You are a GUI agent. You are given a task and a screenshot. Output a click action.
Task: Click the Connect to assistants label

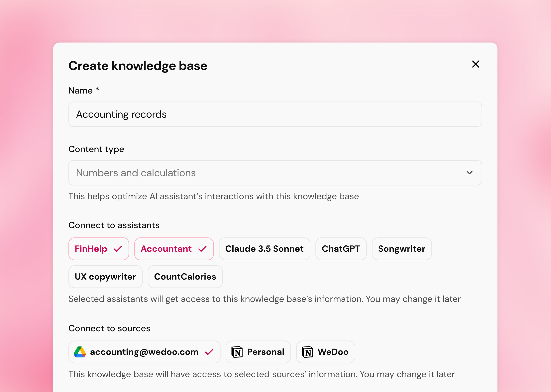[114, 225]
